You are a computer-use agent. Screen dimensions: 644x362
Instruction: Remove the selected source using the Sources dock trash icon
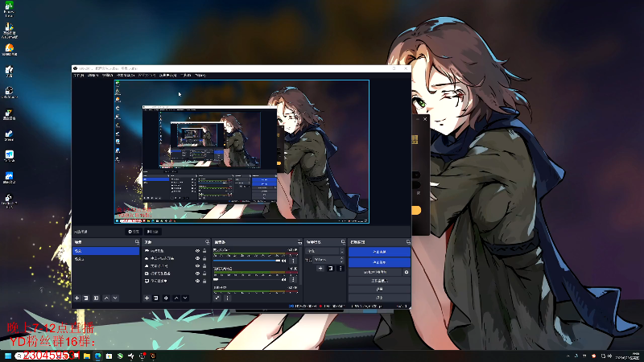pos(156,298)
